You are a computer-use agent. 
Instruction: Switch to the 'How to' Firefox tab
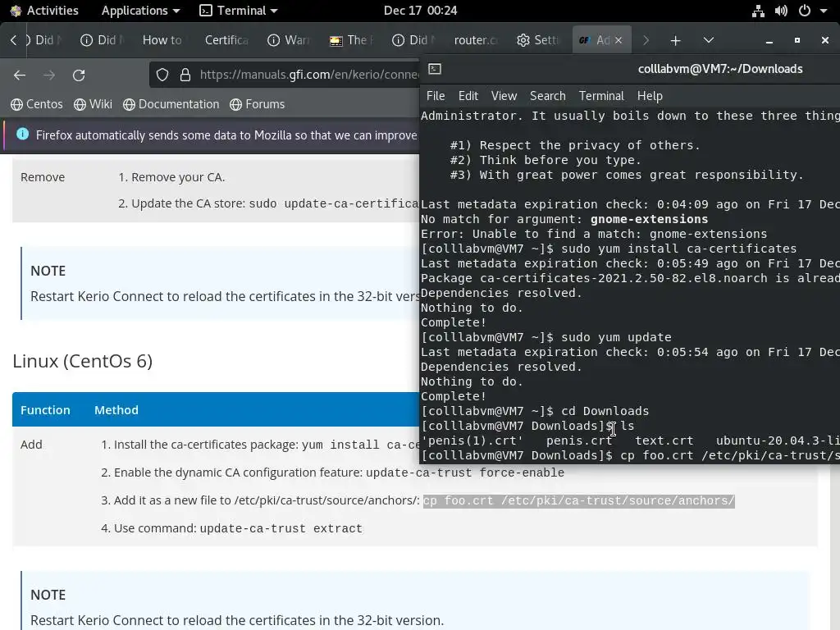pos(162,40)
